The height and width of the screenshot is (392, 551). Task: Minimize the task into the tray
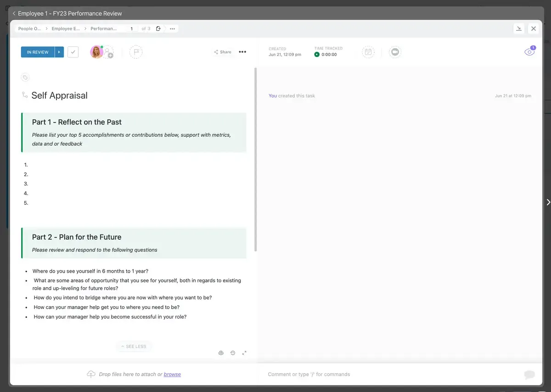click(519, 28)
